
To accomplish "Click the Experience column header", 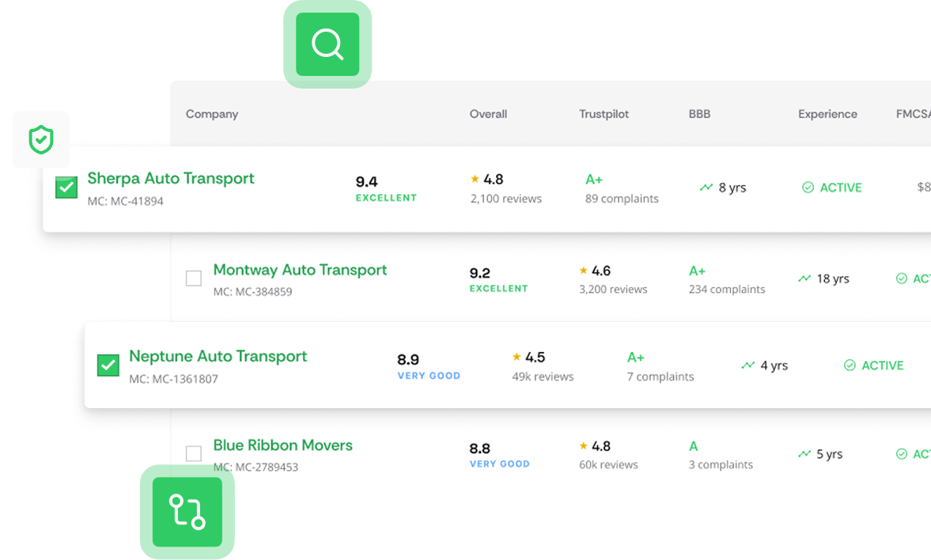I will pos(827,114).
